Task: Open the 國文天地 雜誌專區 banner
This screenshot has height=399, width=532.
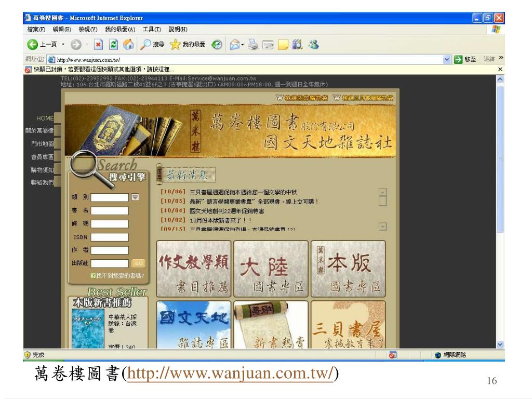Action: pos(194,324)
